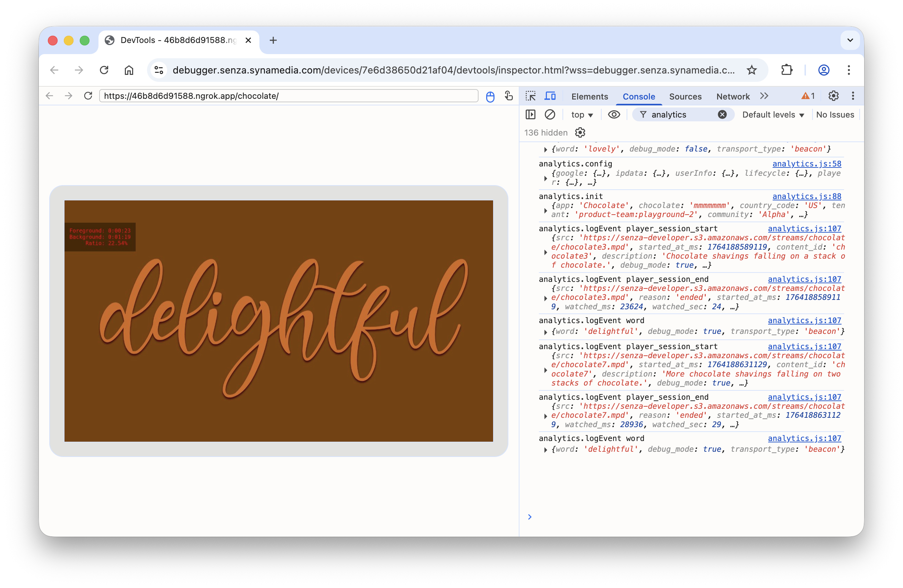This screenshot has width=903, height=588.
Task: Switch to the Network tab
Action: click(733, 97)
